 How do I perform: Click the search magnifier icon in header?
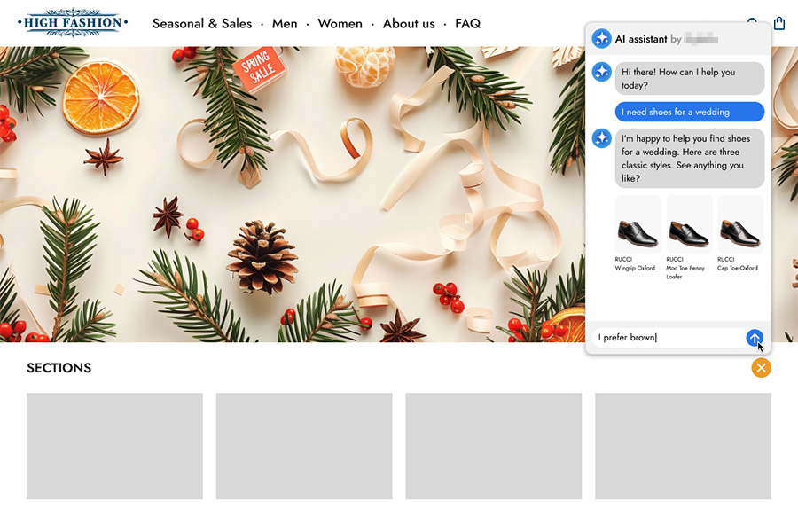point(753,24)
